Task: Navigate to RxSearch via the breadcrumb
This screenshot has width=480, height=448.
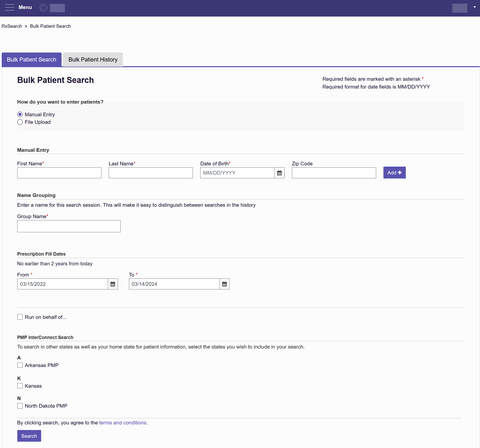Action: pyautogui.click(x=12, y=26)
